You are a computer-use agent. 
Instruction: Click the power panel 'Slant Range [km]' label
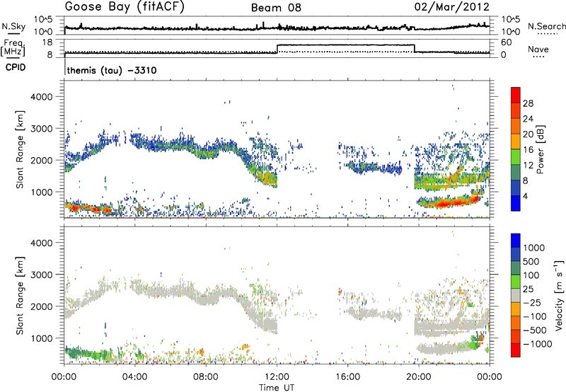(x=20, y=149)
